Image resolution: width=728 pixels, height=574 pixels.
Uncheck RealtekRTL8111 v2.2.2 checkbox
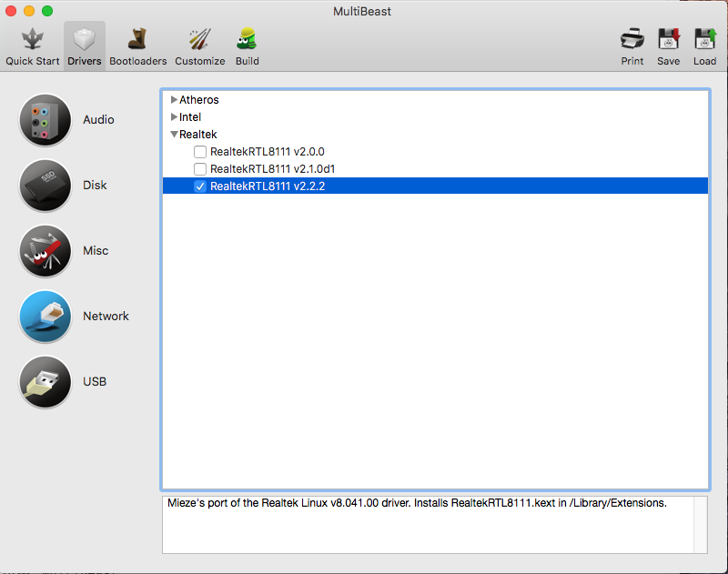pos(200,186)
